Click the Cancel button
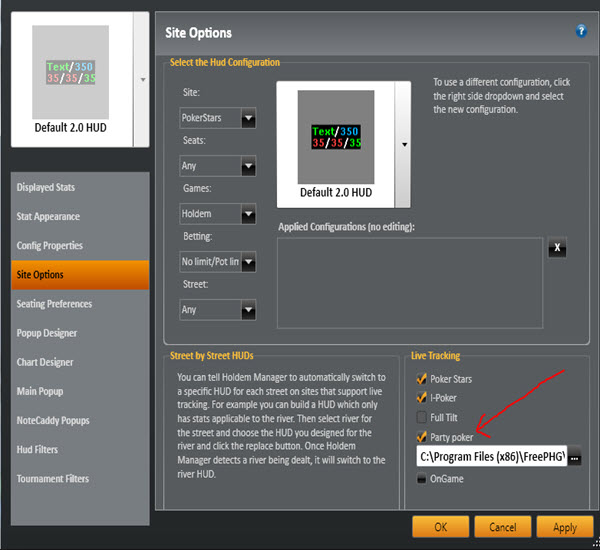This screenshot has width=600, height=550. 502,527
